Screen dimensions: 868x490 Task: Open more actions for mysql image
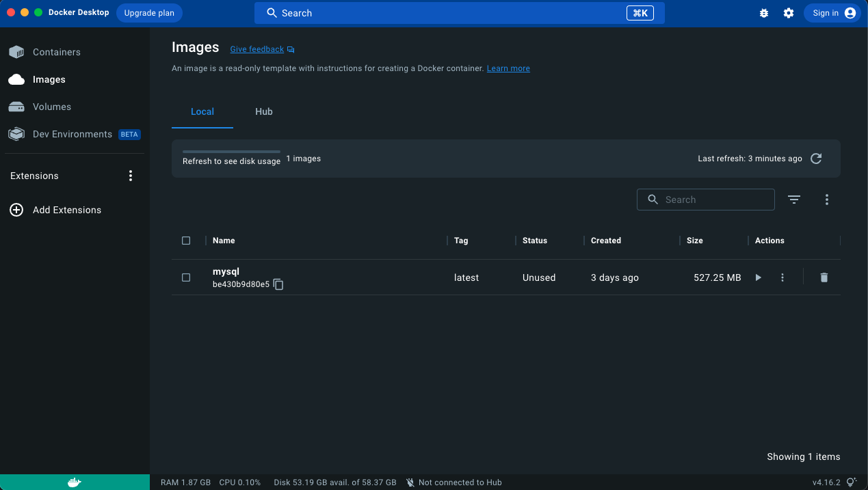point(782,277)
